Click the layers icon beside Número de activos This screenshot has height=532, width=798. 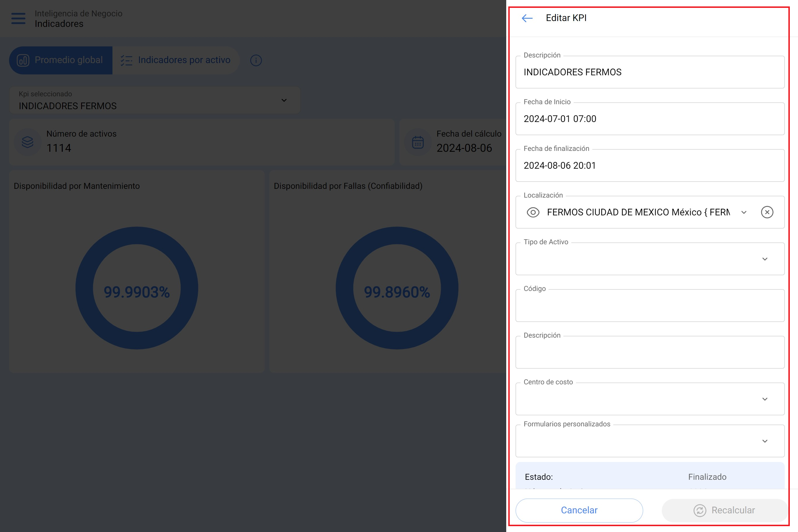pos(27,142)
